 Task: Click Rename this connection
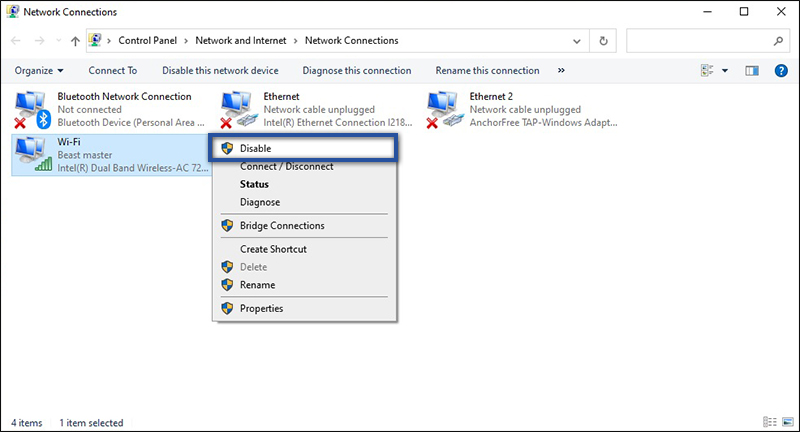[487, 70]
